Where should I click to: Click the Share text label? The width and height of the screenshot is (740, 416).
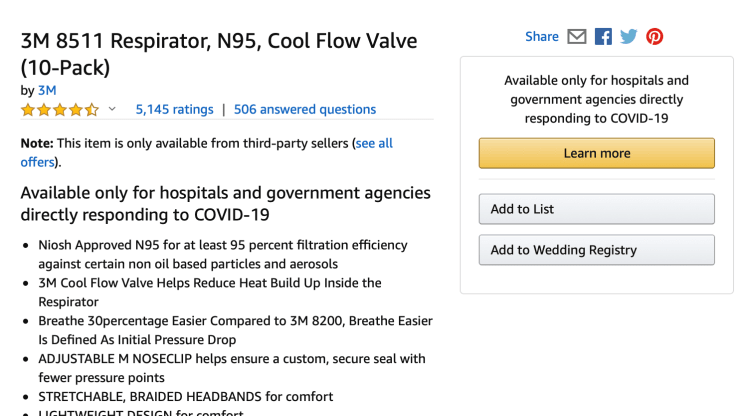coord(542,36)
